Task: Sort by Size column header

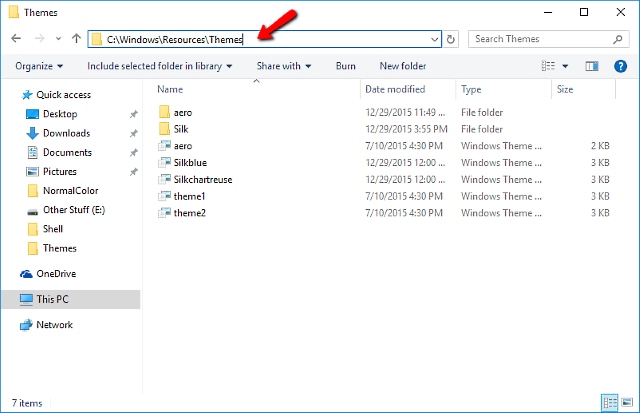Action: 565,89
